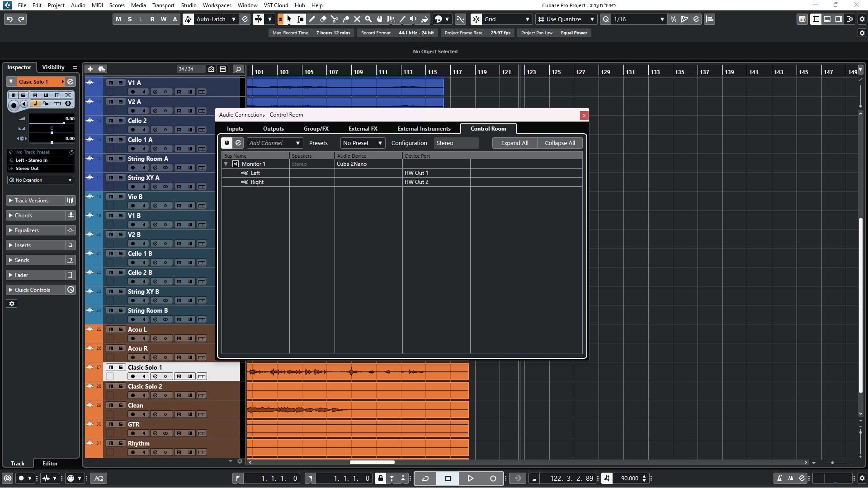Select the Glue tool
Viewport: 868px width, 488px height.
click(346, 19)
